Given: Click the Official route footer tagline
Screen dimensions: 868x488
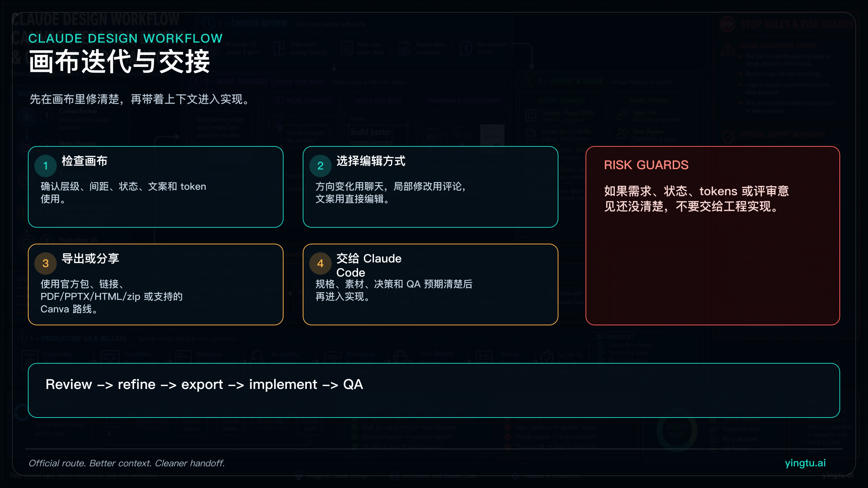Looking at the screenshot, I should (127, 463).
